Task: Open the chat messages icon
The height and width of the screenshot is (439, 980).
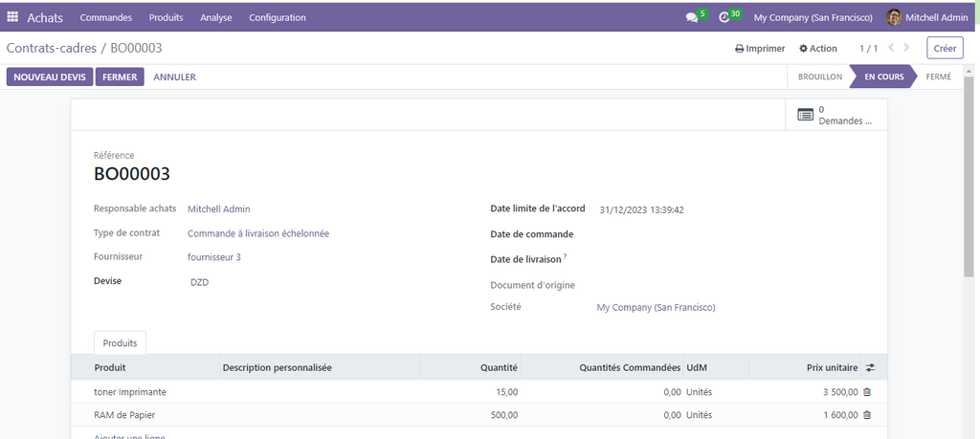Action: click(692, 17)
